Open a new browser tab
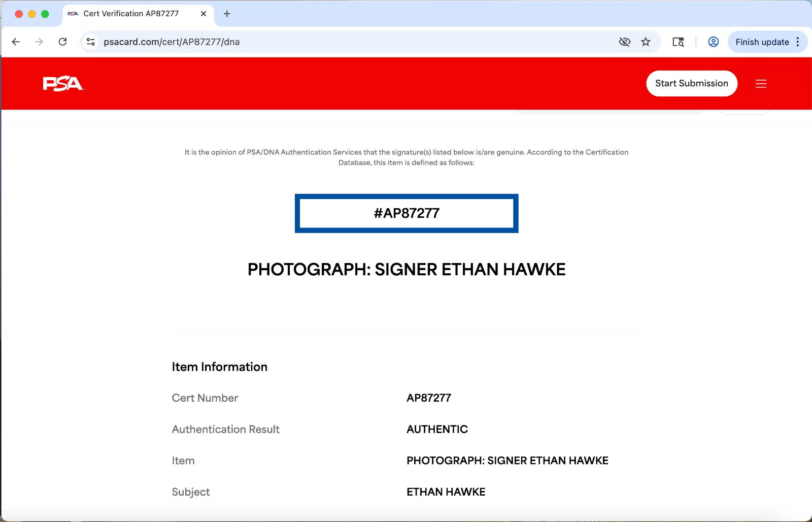Viewport: 812px width, 522px height. (x=227, y=14)
